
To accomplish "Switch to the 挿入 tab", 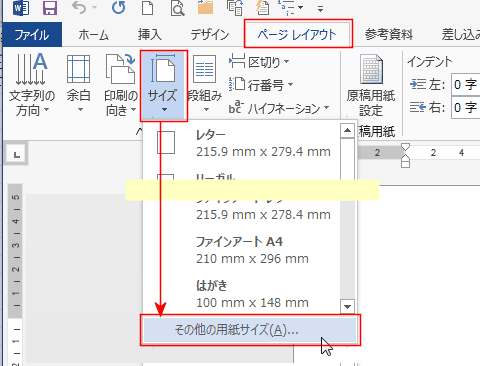I will point(150,34).
